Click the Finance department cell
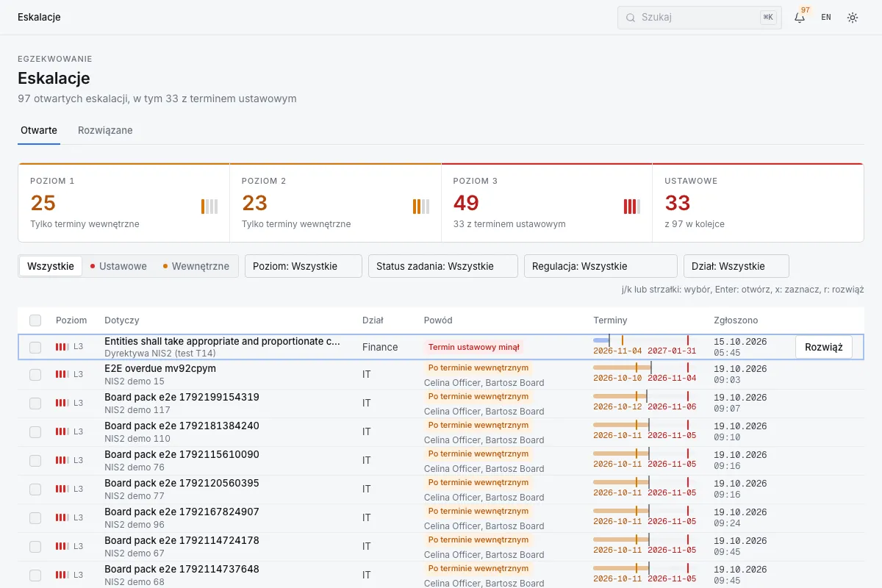 (380, 347)
